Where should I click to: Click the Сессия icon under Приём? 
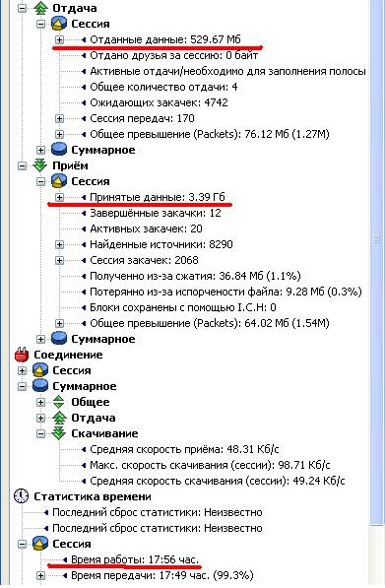click(x=59, y=181)
